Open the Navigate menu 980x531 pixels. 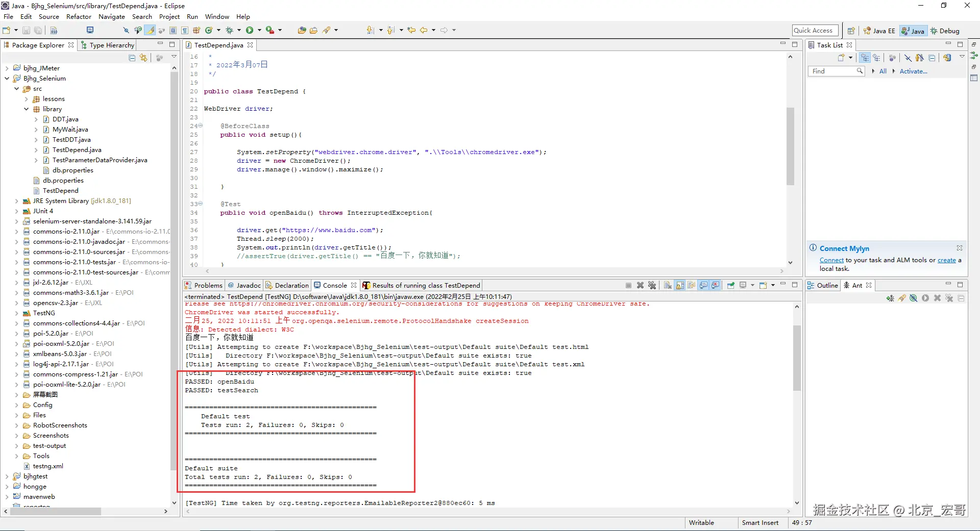tap(112, 16)
